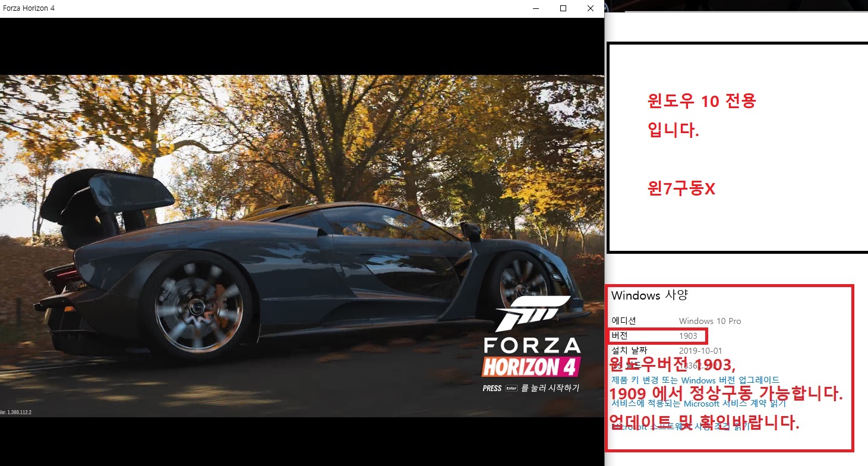Viewport: 868px width, 466px height.
Task: Minimize the Forza Horizon 4 window
Action: (536, 8)
